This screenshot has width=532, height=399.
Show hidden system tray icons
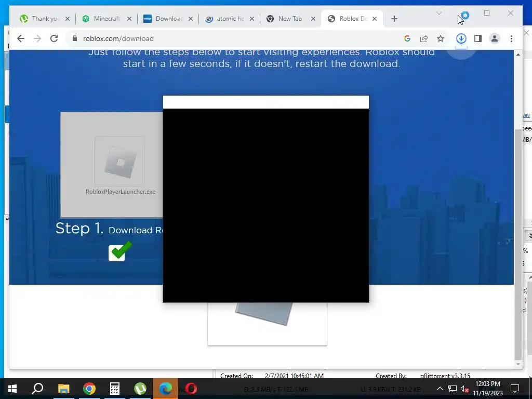(440, 389)
